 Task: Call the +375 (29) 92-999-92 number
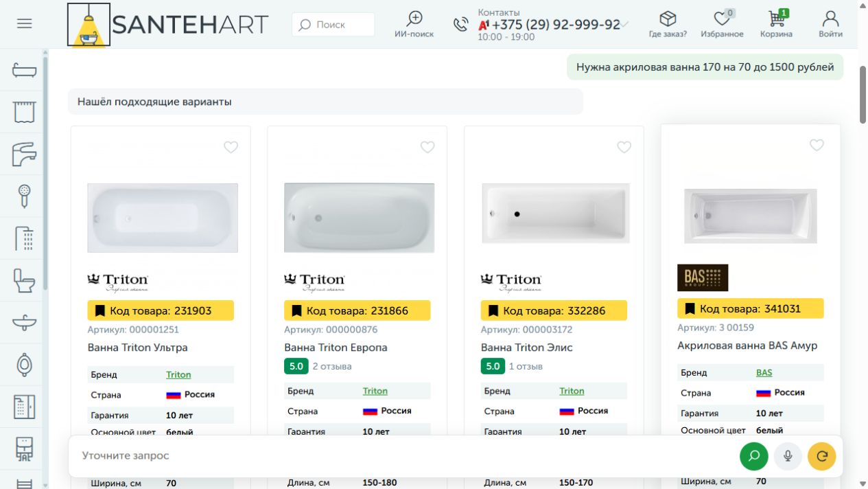point(556,25)
